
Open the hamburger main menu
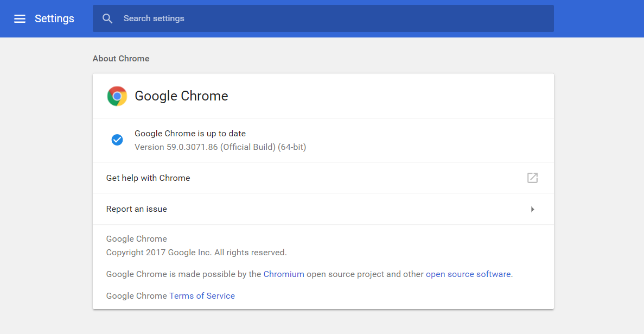20,18
